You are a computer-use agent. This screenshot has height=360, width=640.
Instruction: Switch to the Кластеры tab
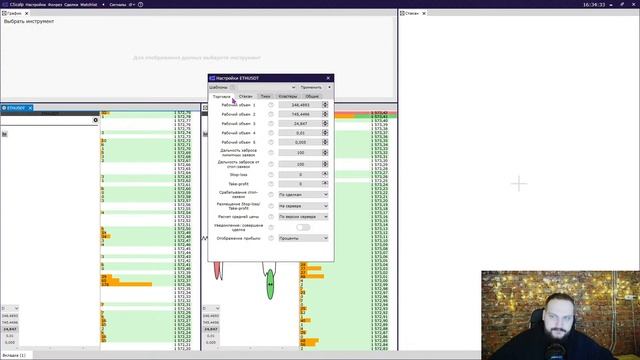(x=288, y=96)
